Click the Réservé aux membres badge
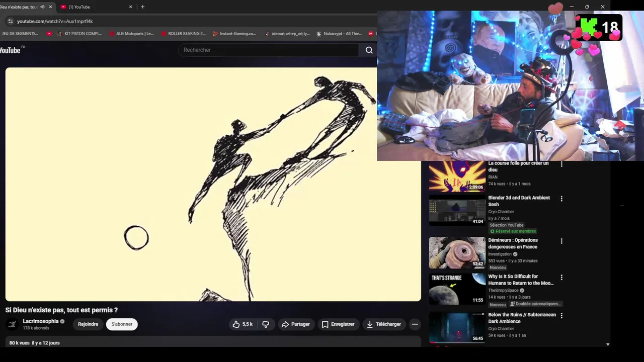The height and width of the screenshot is (362, 644). click(x=513, y=231)
